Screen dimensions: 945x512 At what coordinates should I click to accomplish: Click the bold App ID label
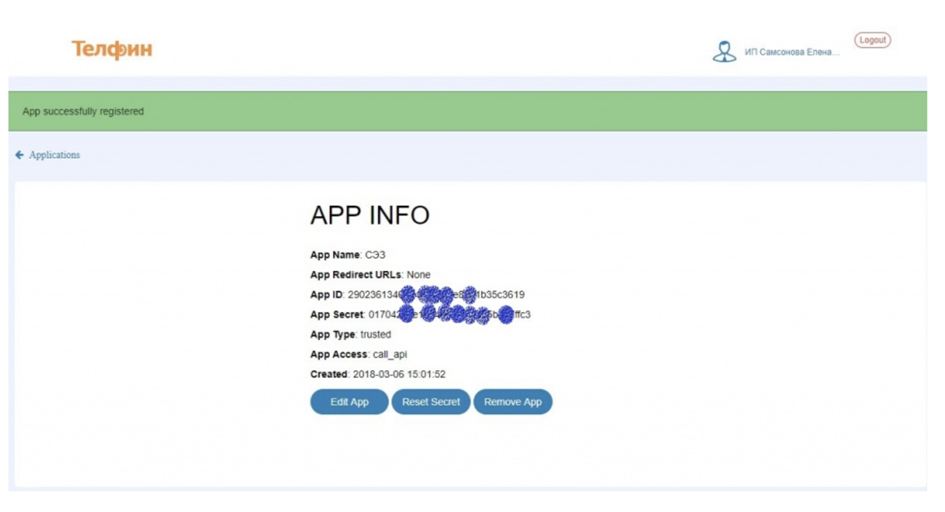(x=326, y=295)
